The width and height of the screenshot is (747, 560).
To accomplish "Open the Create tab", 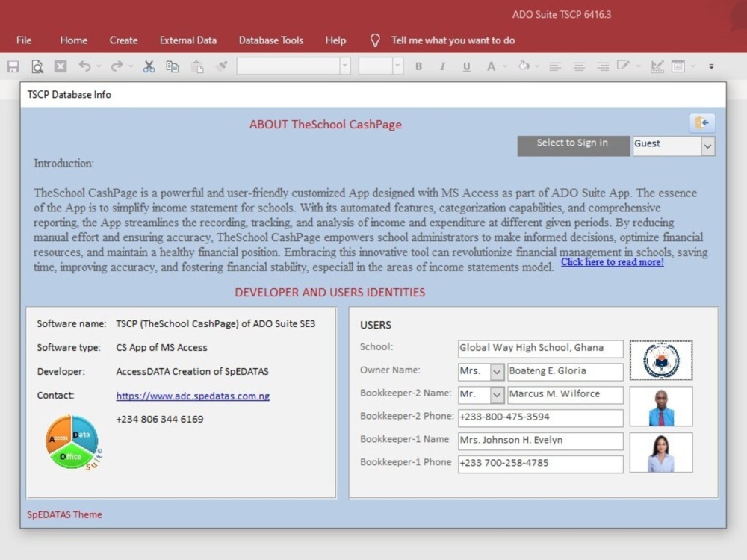I will coord(123,40).
